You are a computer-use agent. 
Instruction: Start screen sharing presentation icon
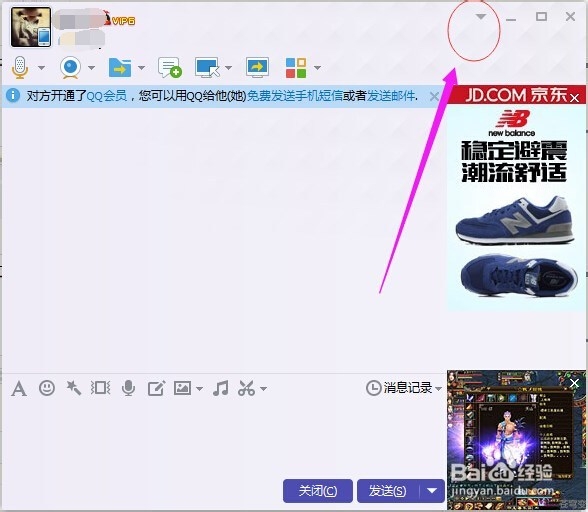[x=257, y=68]
